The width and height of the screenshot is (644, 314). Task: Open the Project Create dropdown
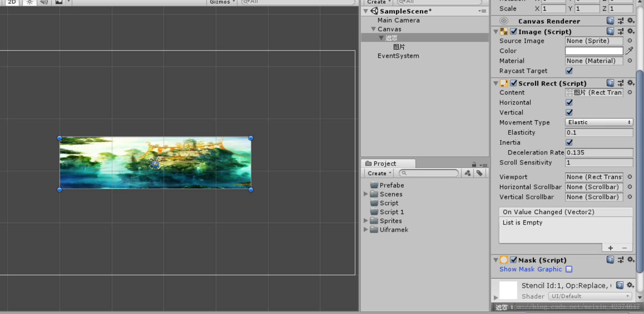379,173
